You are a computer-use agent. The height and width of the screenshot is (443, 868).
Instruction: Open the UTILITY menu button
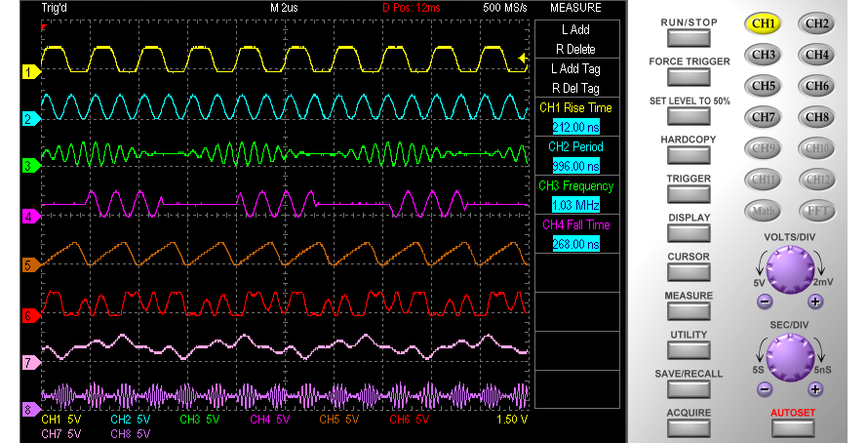tap(689, 350)
